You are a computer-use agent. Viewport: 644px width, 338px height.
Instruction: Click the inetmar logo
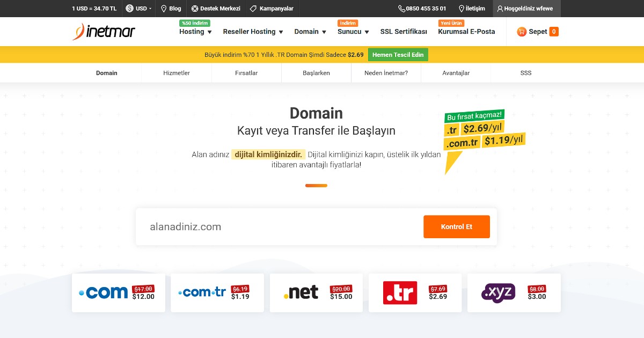pos(104,32)
